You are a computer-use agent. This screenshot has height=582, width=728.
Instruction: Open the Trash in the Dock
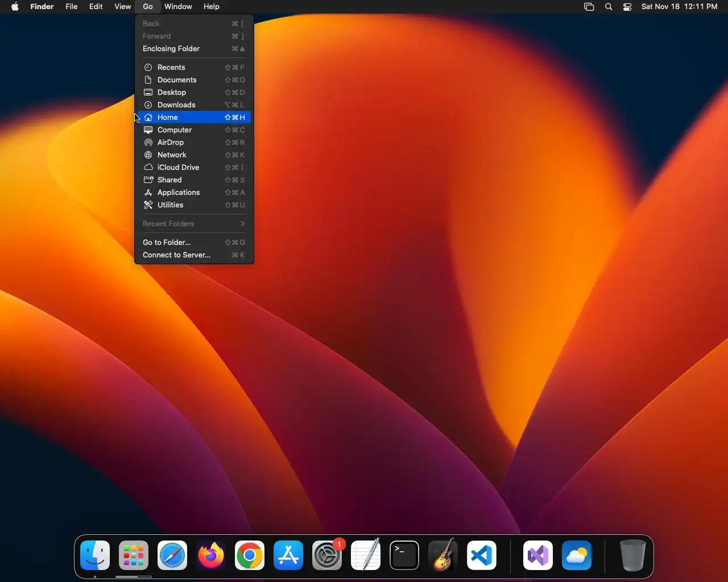click(x=632, y=555)
